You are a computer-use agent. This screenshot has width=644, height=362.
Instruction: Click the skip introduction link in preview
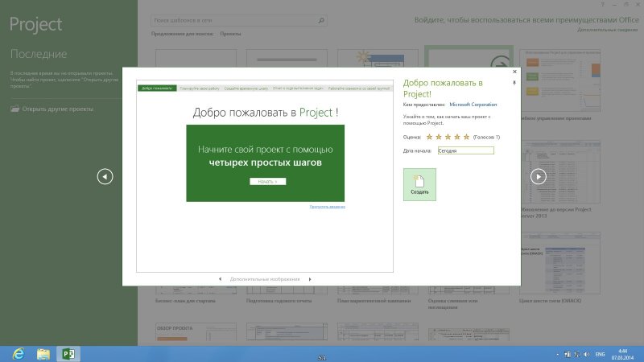pos(328,207)
